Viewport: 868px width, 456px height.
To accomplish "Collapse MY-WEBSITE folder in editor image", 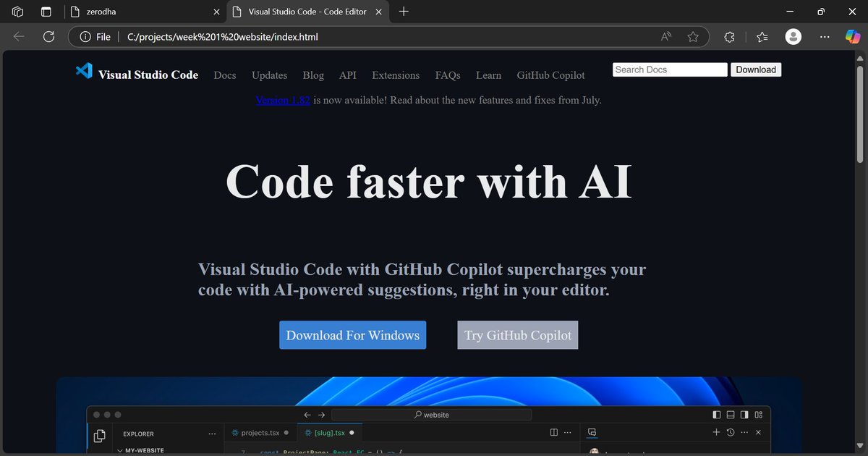I will (120, 451).
